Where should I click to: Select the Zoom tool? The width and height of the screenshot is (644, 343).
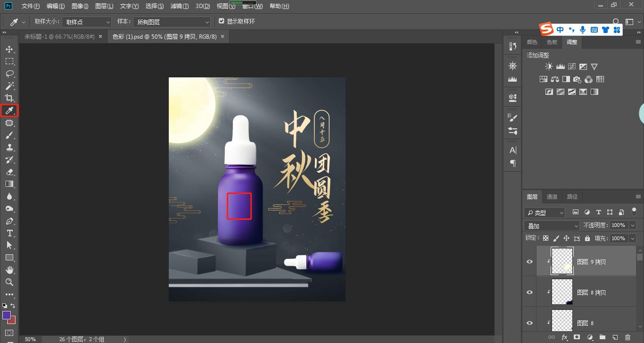point(10,282)
